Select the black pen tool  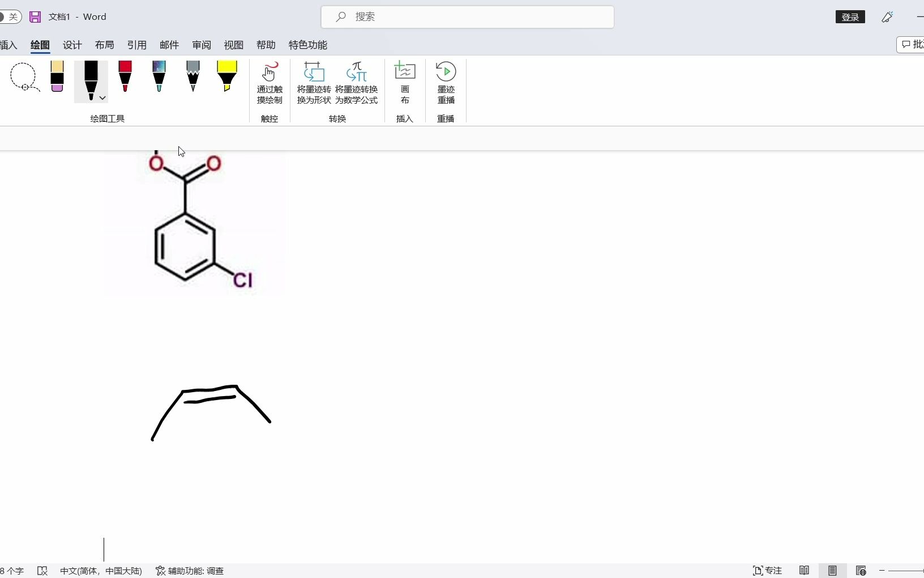point(91,80)
